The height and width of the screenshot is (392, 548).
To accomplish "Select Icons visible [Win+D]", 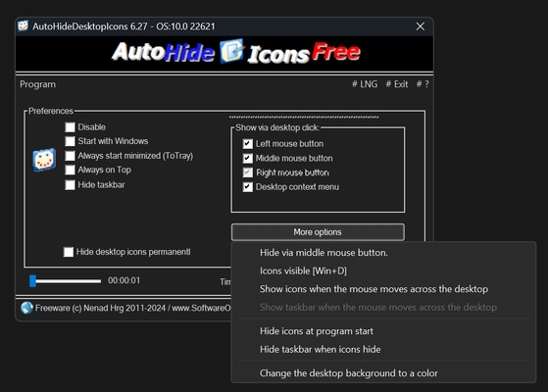I will click(x=383, y=270).
